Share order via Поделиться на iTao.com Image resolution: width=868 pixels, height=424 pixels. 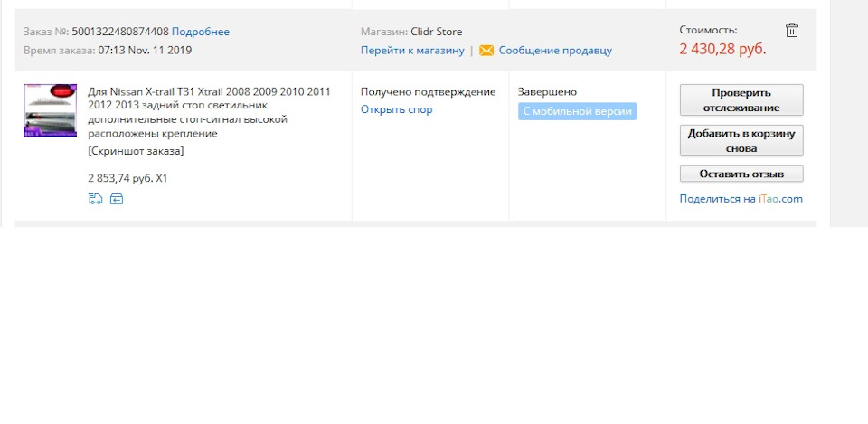click(x=741, y=199)
